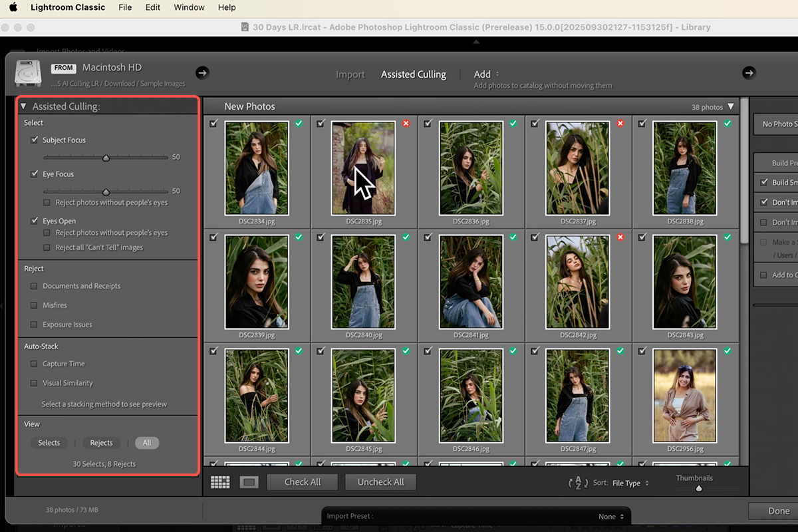Show only Rejects in the view
This screenshot has height=532, width=798.
101,443
